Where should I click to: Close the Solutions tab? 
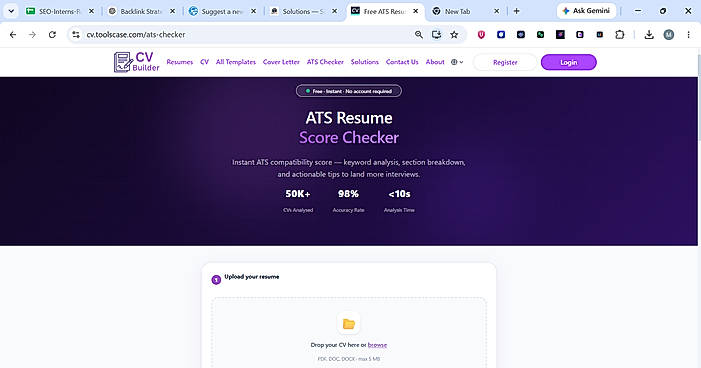(334, 11)
